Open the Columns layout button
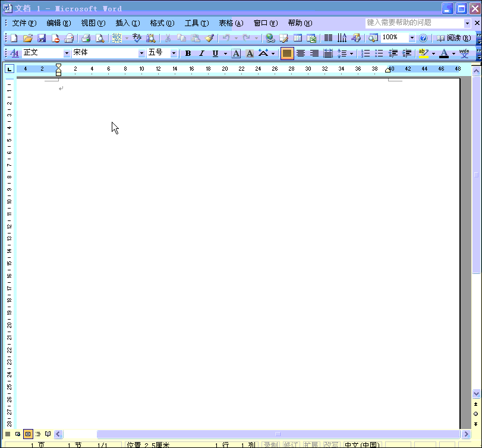Image resolution: width=482 pixels, height=448 pixels. [328, 38]
